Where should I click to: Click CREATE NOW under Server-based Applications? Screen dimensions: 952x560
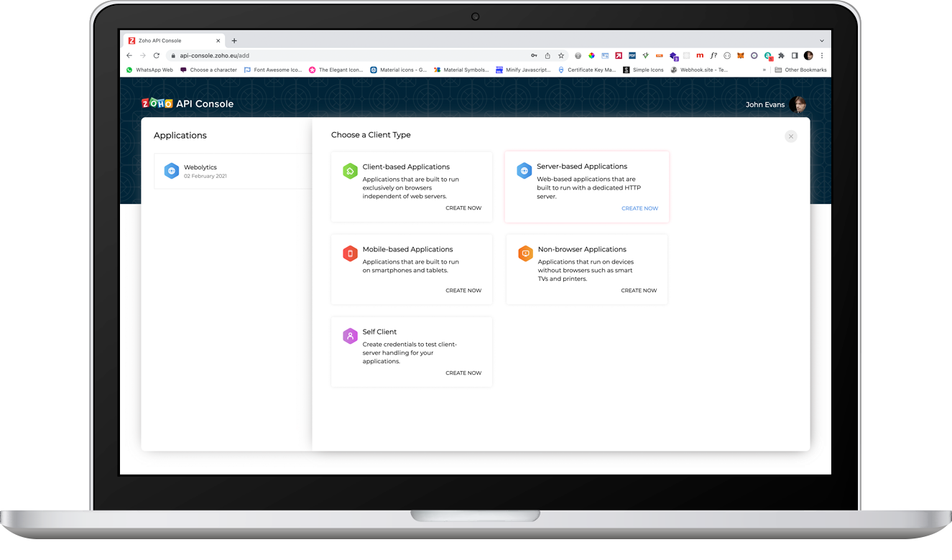coord(639,208)
